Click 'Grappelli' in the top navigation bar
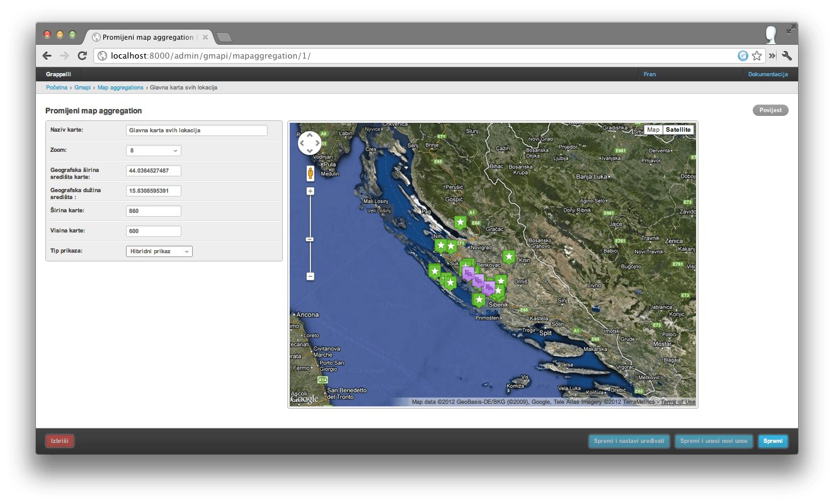Image resolution: width=834 pixels, height=504 pixels. [x=58, y=74]
